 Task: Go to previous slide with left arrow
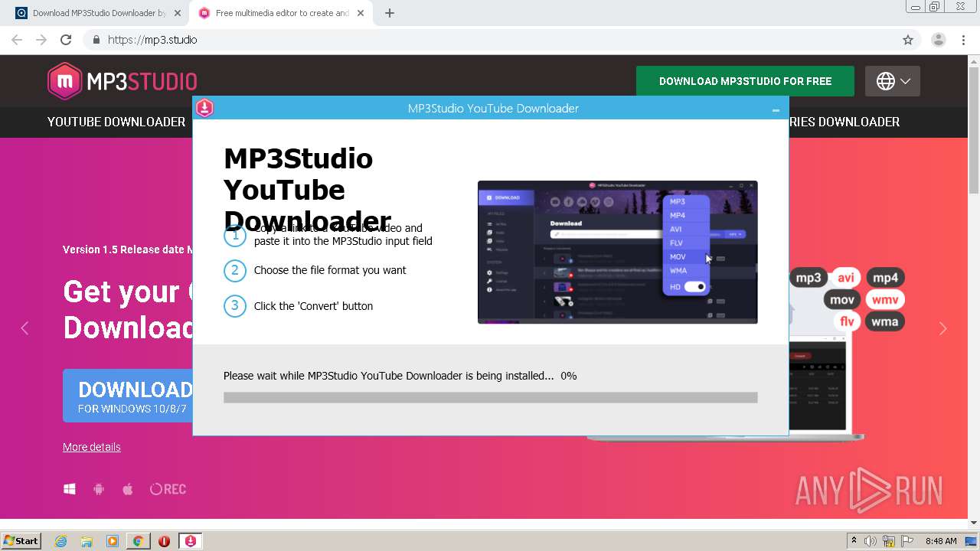point(24,328)
